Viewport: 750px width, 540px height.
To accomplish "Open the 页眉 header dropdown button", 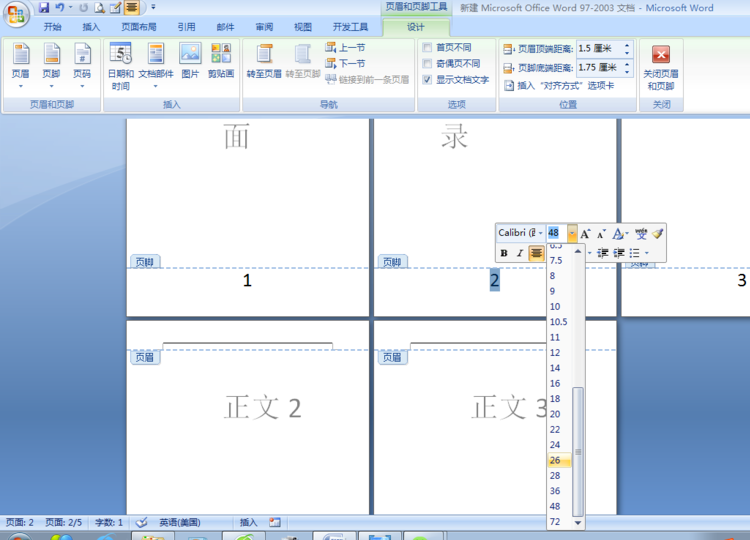I will (21, 66).
